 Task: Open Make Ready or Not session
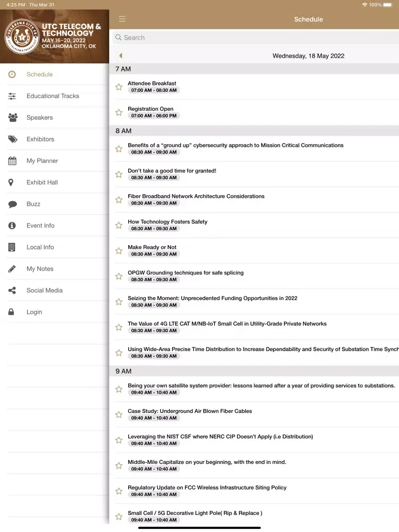[254, 251]
